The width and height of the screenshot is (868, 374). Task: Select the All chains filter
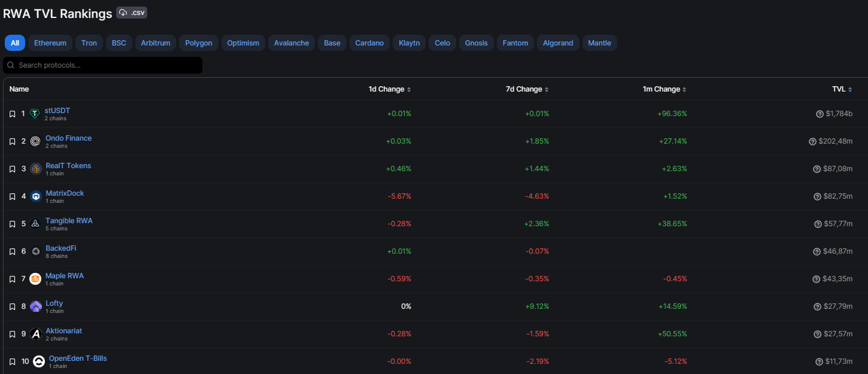tap(15, 43)
